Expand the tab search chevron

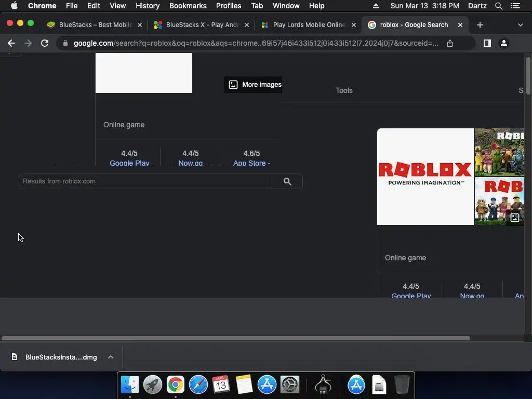tap(521, 25)
